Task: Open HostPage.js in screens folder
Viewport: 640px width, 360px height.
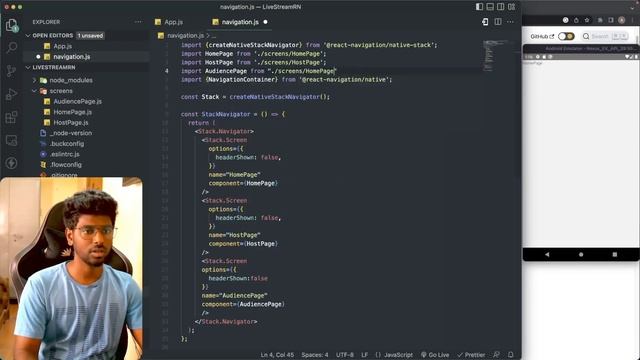Action: click(71, 122)
